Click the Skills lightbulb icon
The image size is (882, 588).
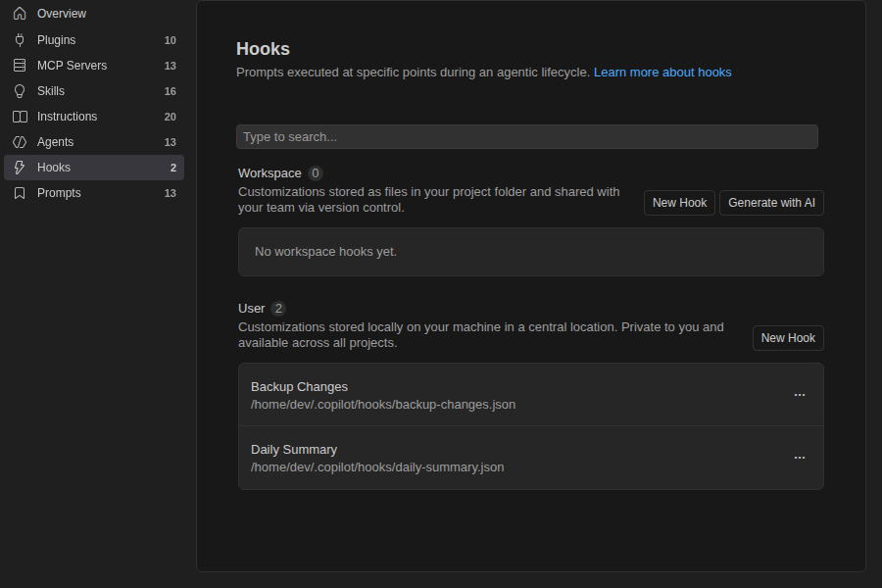pyautogui.click(x=20, y=91)
